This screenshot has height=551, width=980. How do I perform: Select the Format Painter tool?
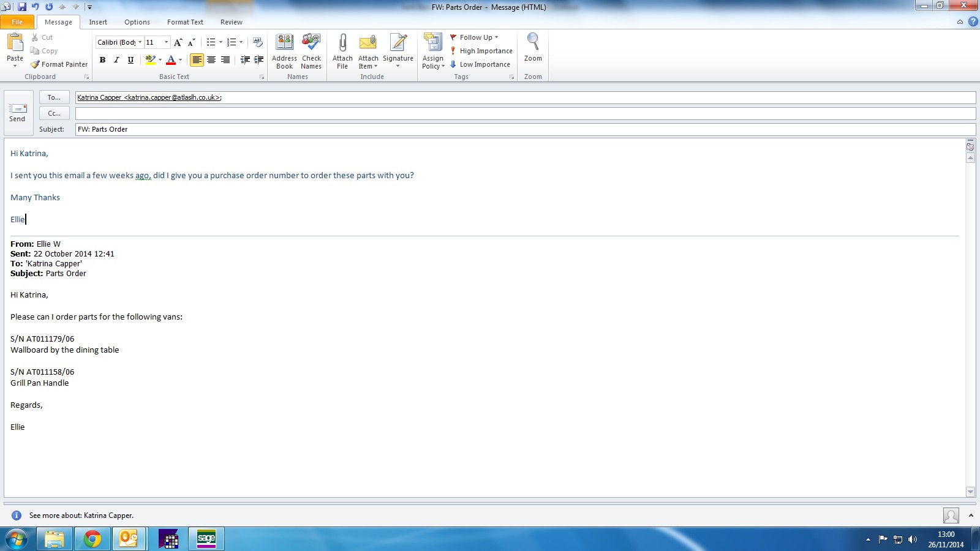[59, 64]
